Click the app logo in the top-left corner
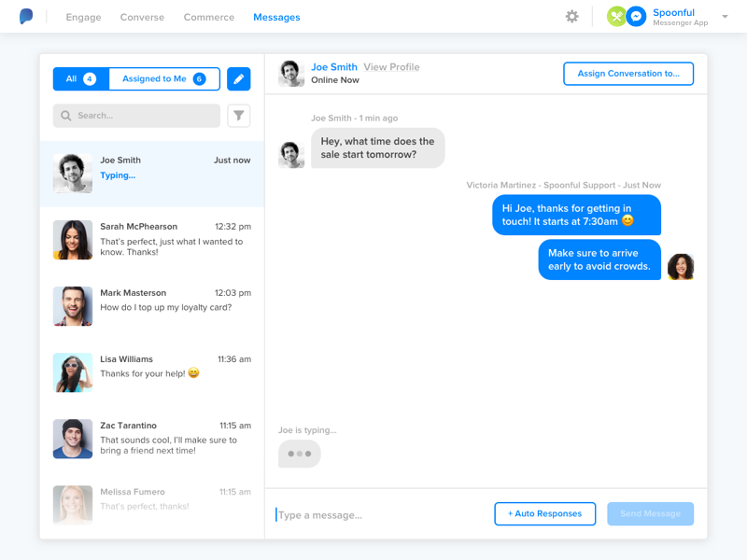The width and height of the screenshot is (747, 560). click(x=26, y=16)
